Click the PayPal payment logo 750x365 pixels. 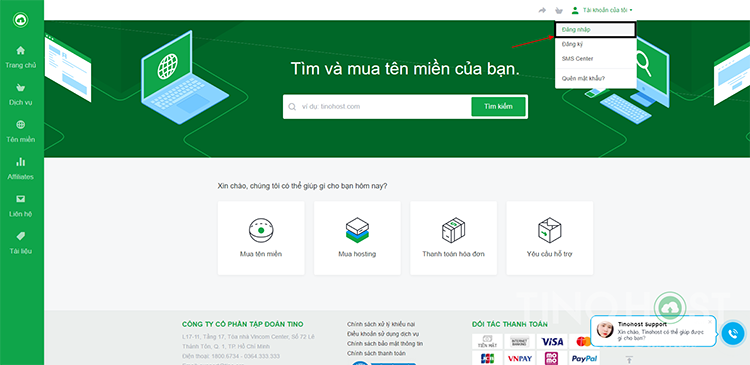coord(585,358)
